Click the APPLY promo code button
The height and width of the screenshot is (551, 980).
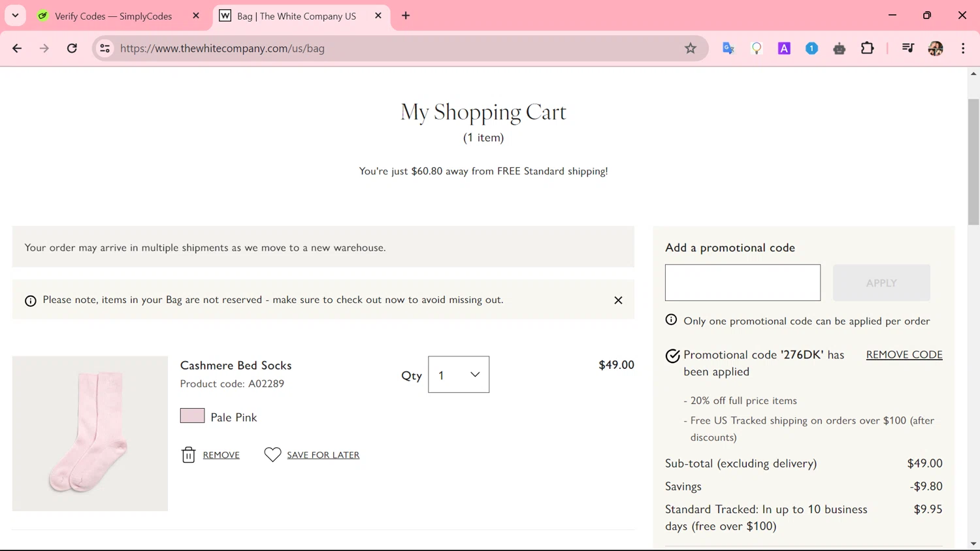pyautogui.click(x=881, y=283)
